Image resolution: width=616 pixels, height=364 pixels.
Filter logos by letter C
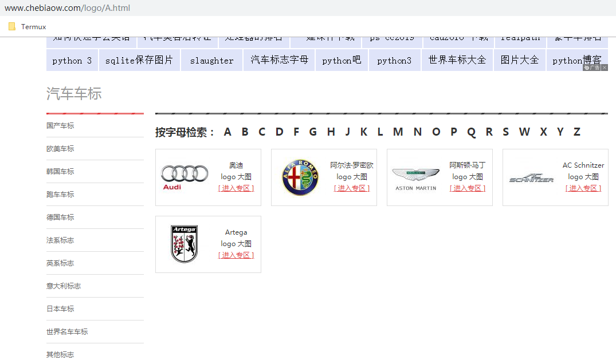[262, 132]
